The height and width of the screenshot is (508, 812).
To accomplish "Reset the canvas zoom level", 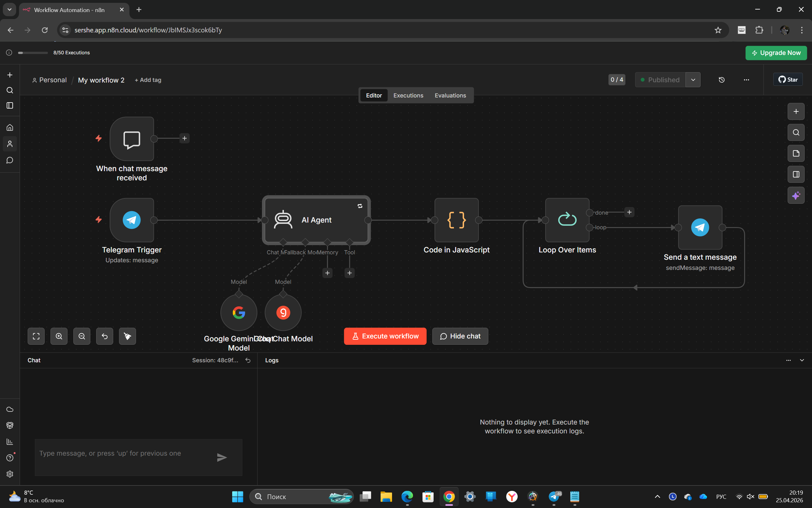I will (104, 336).
